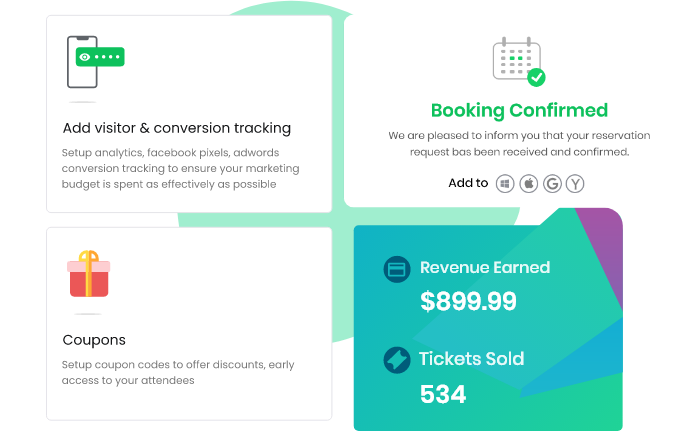Click the coupon codes description text

point(178,372)
